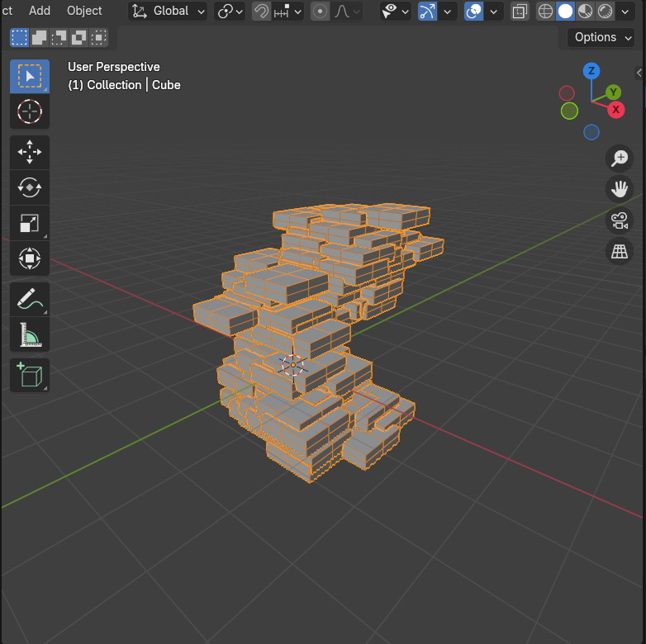646x644 pixels.
Task: Switch perspective/orthographic grid icon
Action: (620, 251)
